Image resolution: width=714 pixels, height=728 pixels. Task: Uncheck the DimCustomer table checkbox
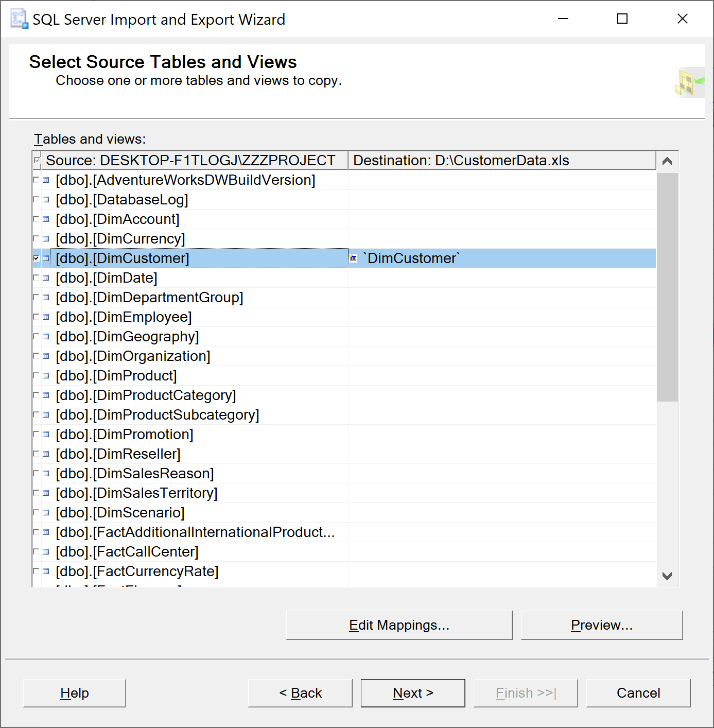point(36,258)
